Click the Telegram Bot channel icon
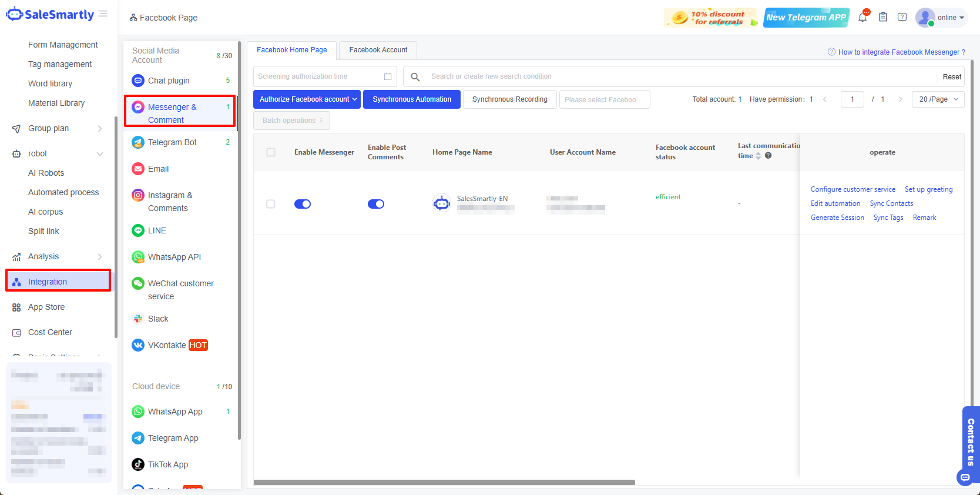980x495 pixels. pyautogui.click(x=138, y=142)
